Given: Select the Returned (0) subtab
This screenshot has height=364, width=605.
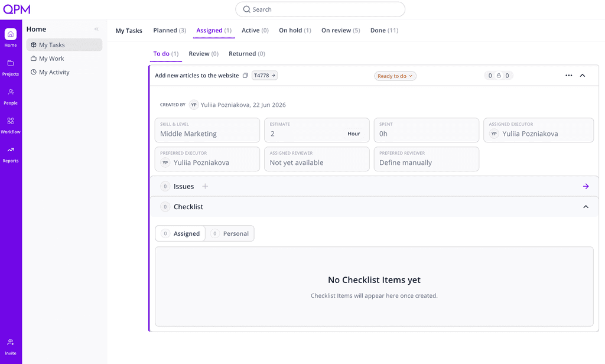Looking at the screenshot, I should (247, 54).
